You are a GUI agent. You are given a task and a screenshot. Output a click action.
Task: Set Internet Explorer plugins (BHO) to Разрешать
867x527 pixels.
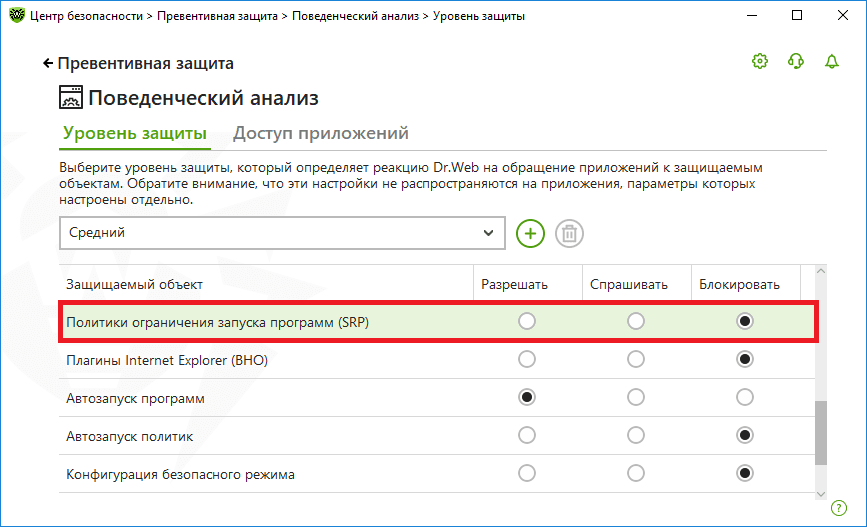click(x=526, y=359)
